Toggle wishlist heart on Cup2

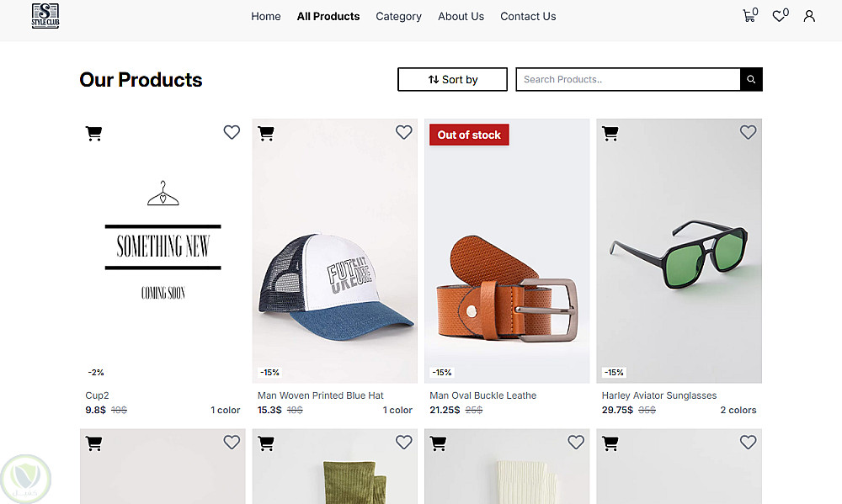[x=232, y=132]
